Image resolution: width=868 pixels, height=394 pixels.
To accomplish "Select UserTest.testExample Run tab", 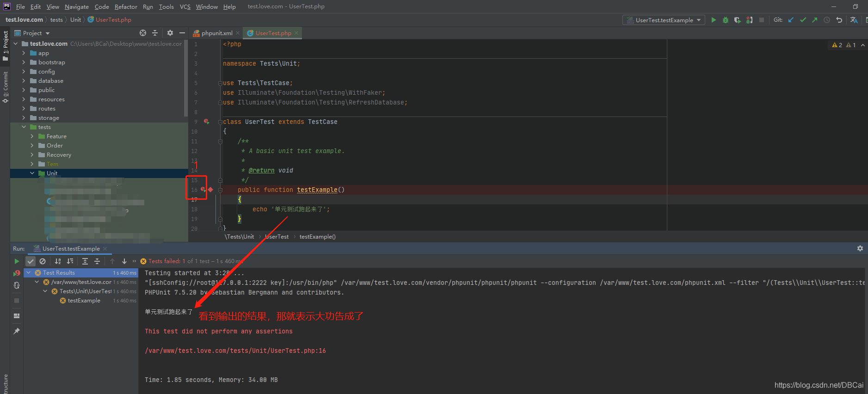I will [x=71, y=249].
